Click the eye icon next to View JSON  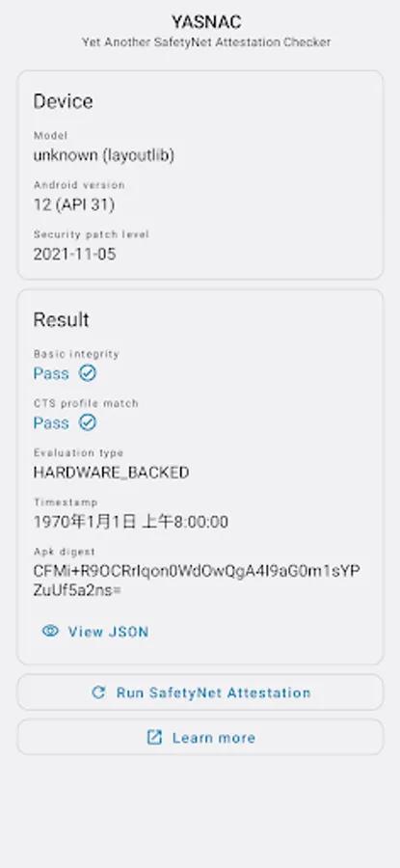pyautogui.click(x=50, y=631)
